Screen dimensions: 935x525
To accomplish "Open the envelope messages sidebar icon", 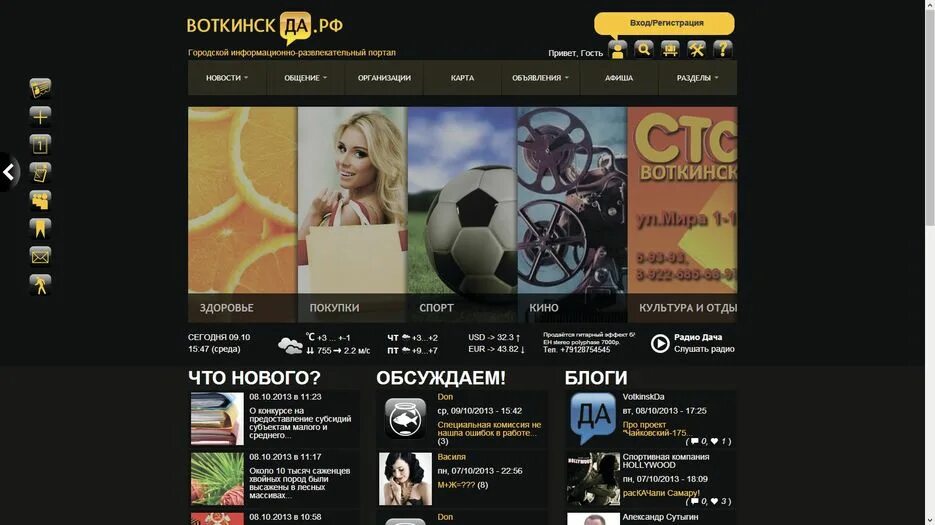I will pos(41,257).
